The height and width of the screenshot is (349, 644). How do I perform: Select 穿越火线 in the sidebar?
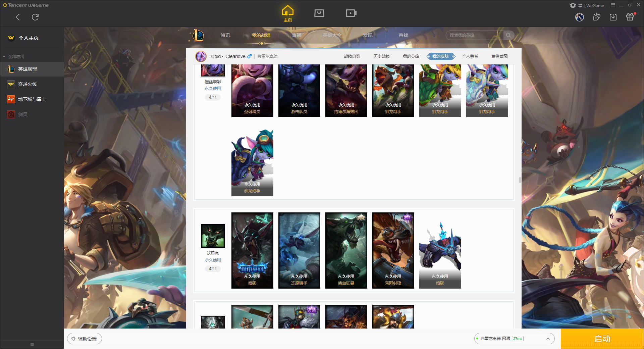point(32,84)
